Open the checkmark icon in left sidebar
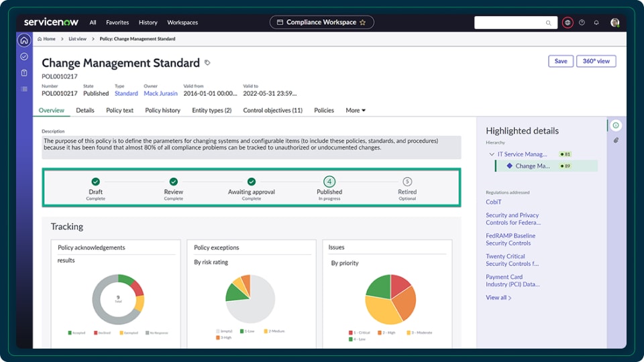The image size is (644, 362). point(24,57)
